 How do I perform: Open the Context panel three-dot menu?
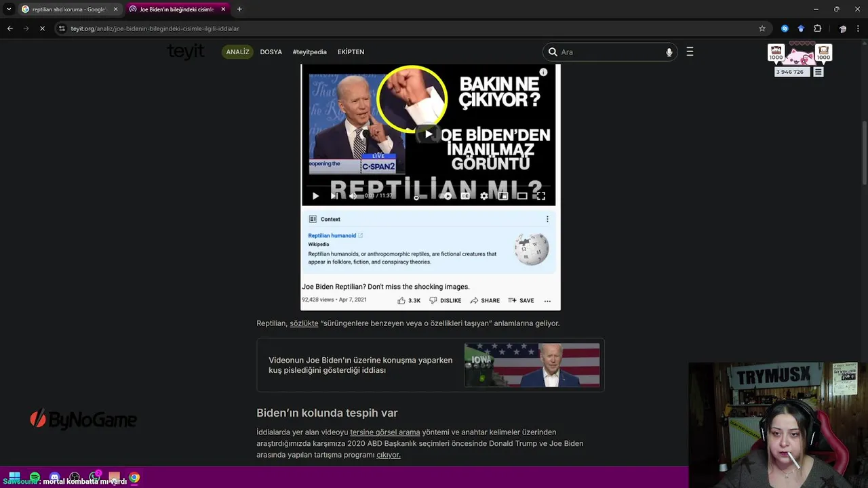(x=547, y=219)
